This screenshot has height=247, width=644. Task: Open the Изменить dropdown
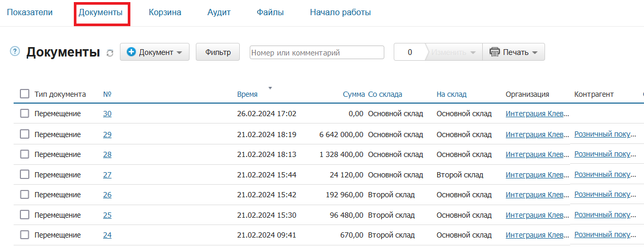(454, 52)
